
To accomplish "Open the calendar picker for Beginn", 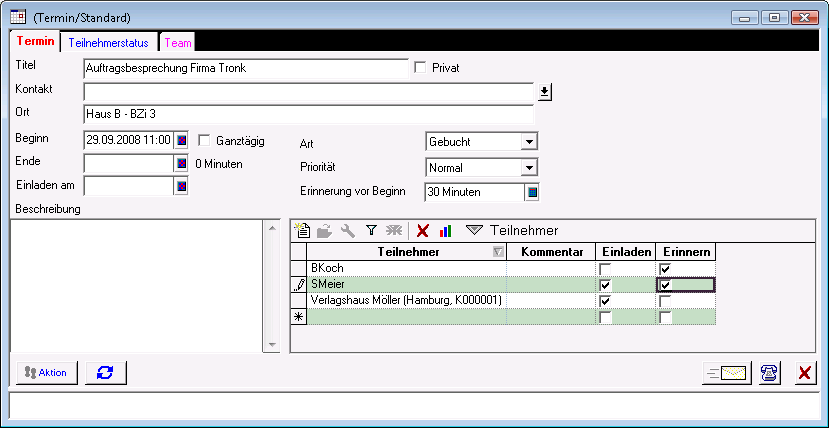I will pyautogui.click(x=181, y=141).
